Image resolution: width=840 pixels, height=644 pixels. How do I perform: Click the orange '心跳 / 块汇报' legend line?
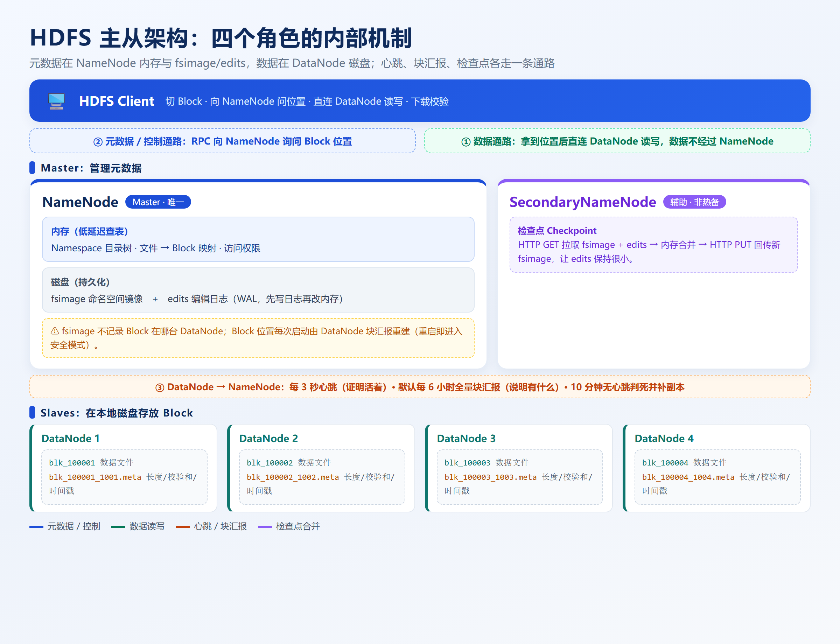point(182,527)
